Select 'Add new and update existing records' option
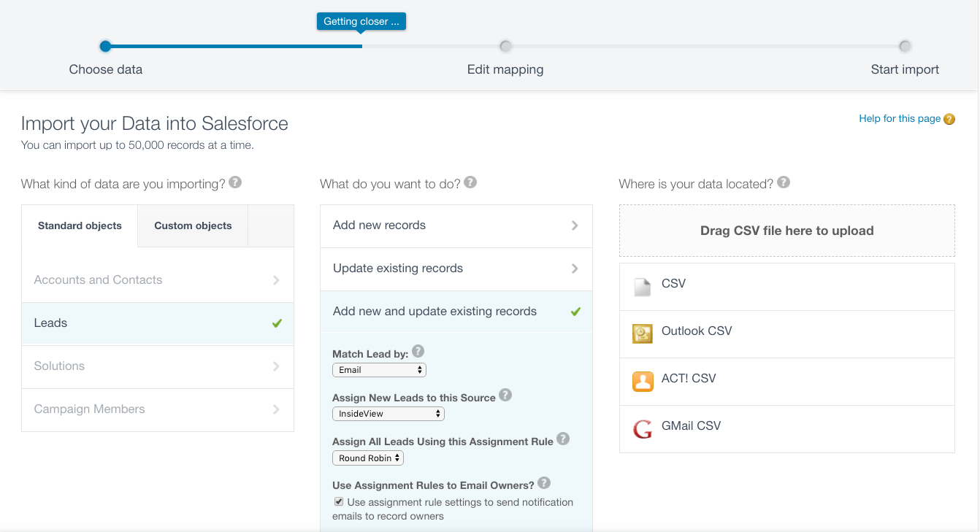 tap(456, 312)
